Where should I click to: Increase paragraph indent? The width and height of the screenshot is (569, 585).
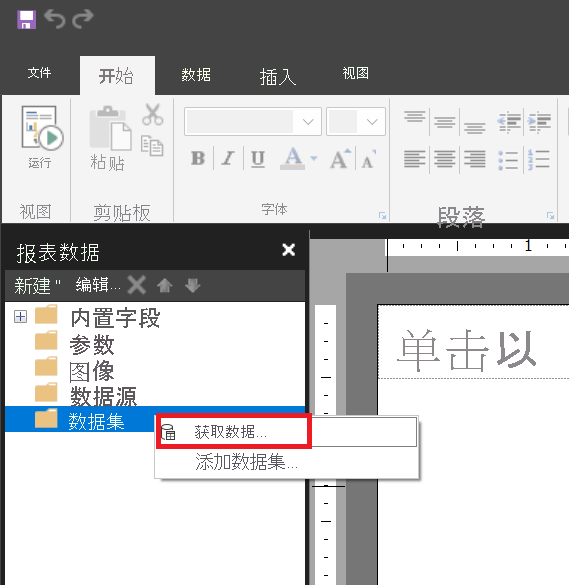(539, 122)
